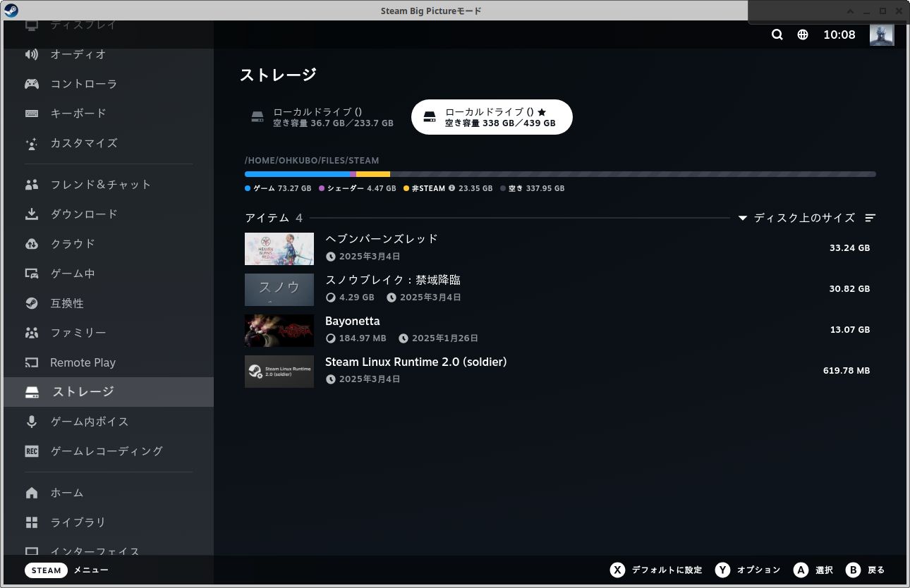Open the search magnifier icon

(777, 34)
